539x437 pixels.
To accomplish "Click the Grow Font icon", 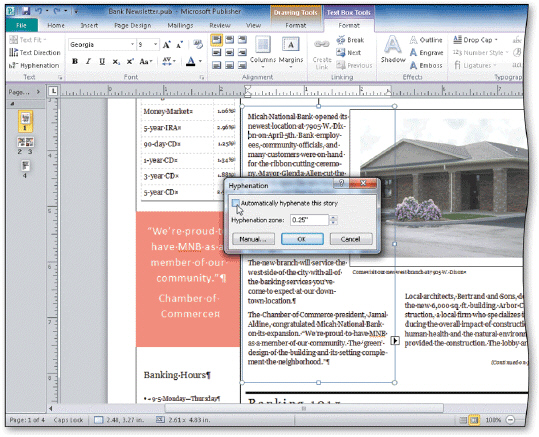I will click(x=166, y=45).
